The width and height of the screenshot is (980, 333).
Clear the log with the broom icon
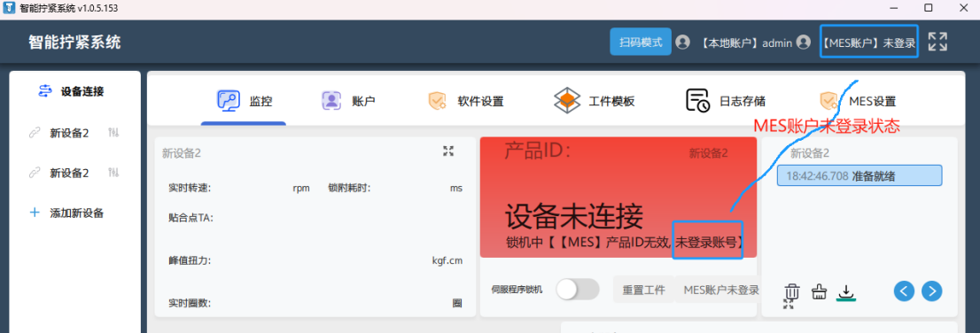(x=820, y=291)
